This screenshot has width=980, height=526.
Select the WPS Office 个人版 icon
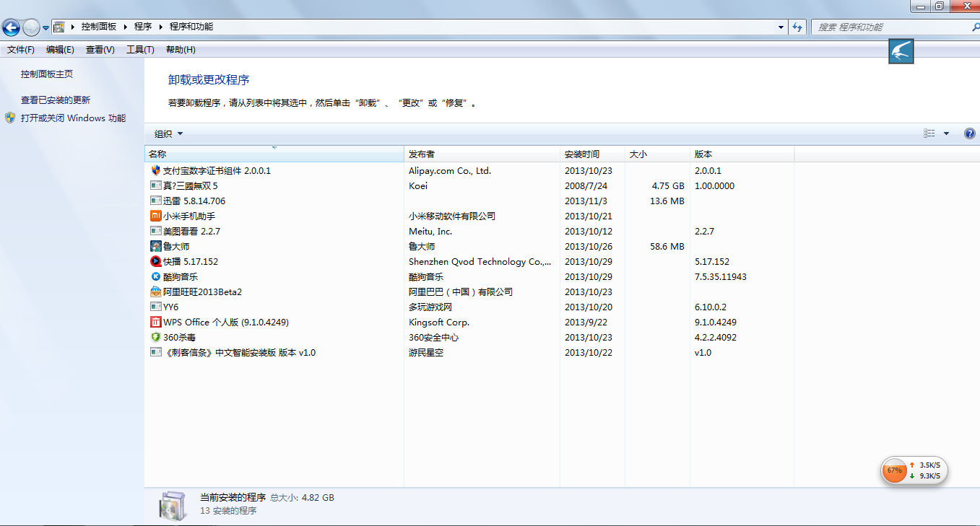[155, 323]
